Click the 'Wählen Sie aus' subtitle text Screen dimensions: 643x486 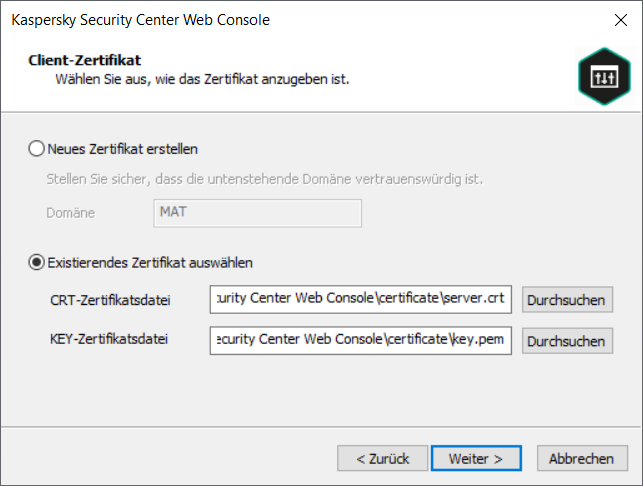(201, 78)
